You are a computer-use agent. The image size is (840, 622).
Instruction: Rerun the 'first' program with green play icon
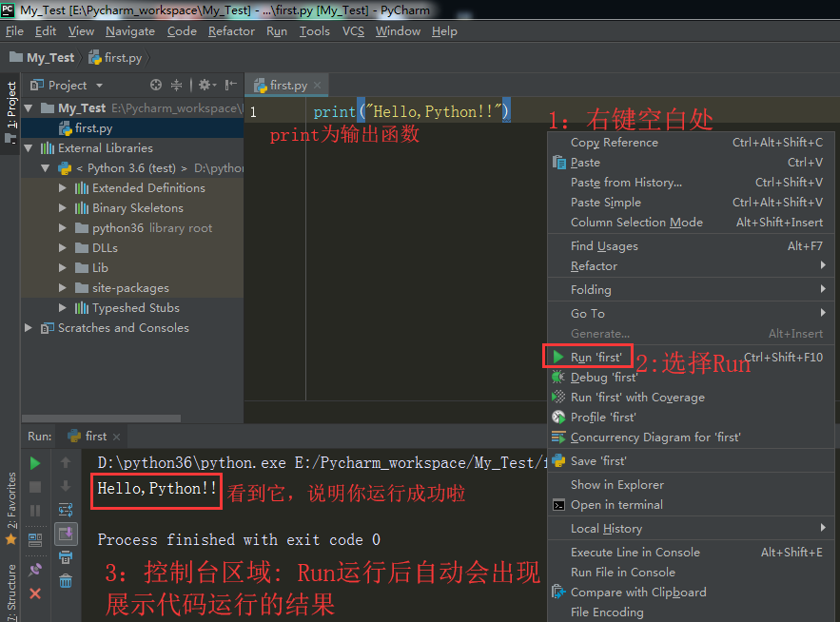(34, 463)
